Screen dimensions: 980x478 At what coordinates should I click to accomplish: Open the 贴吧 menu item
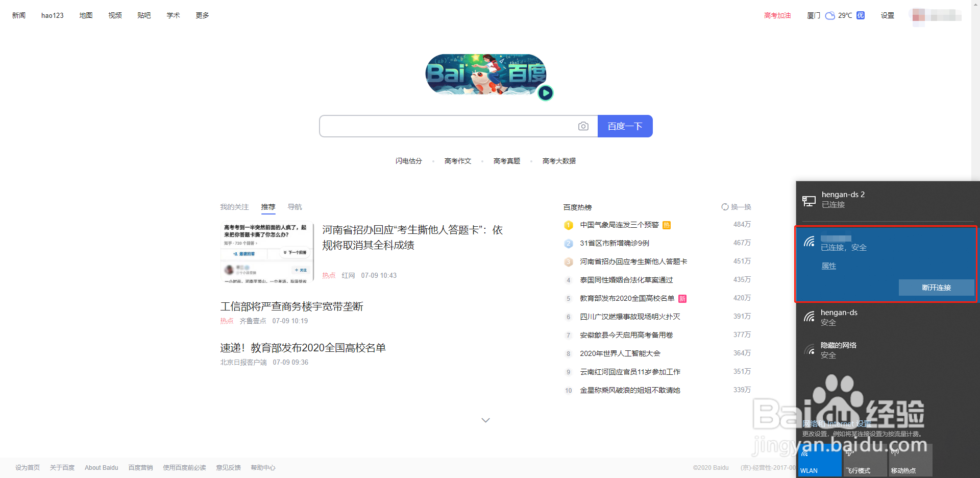click(x=144, y=15)
